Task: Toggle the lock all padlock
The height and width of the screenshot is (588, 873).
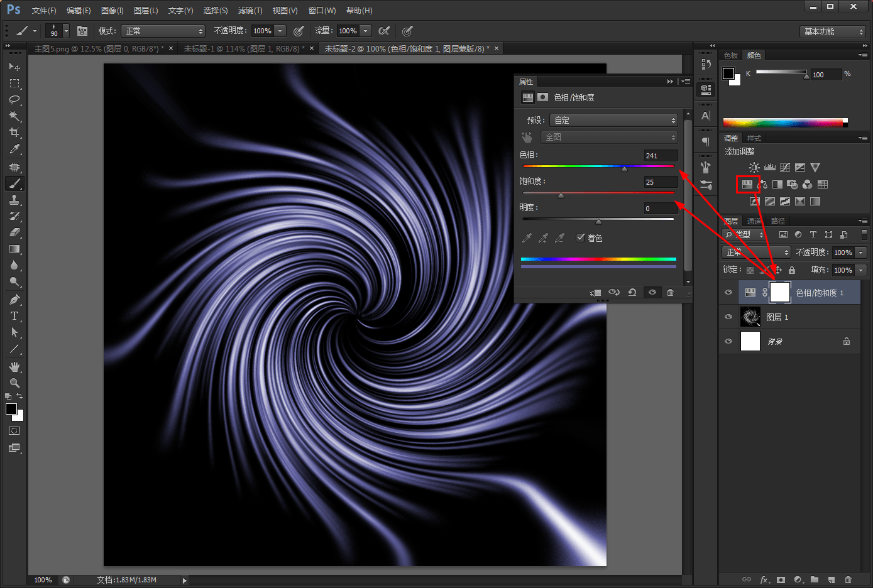Action: tap(792, 270)
